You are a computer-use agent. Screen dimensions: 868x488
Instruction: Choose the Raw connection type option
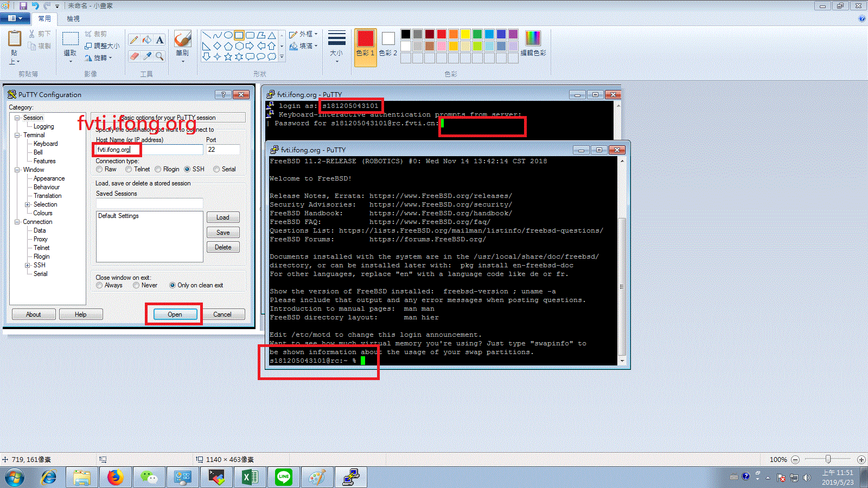100,169
